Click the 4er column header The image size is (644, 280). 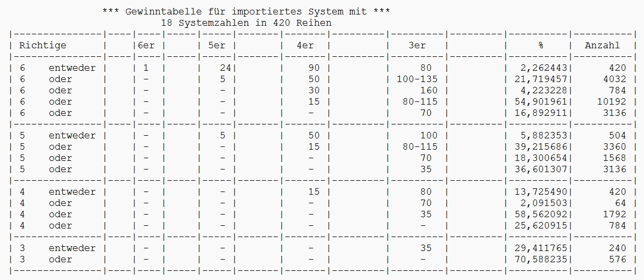point(305,45)
